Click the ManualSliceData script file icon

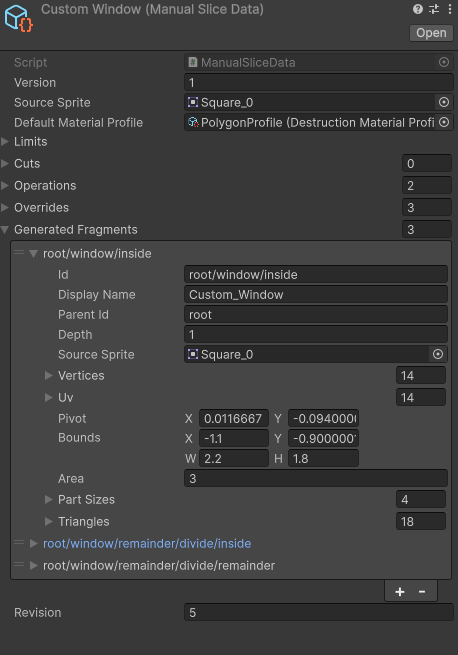pos(193,62)
